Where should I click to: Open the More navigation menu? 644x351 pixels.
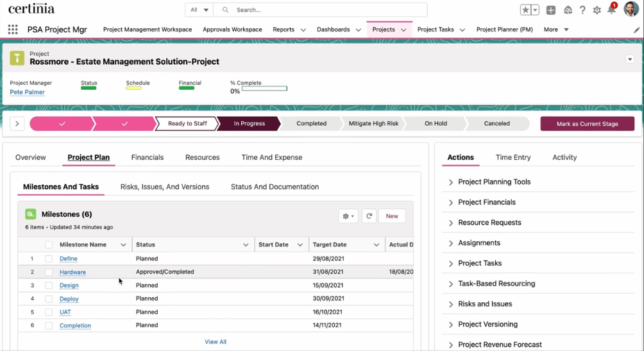[556, 30]
